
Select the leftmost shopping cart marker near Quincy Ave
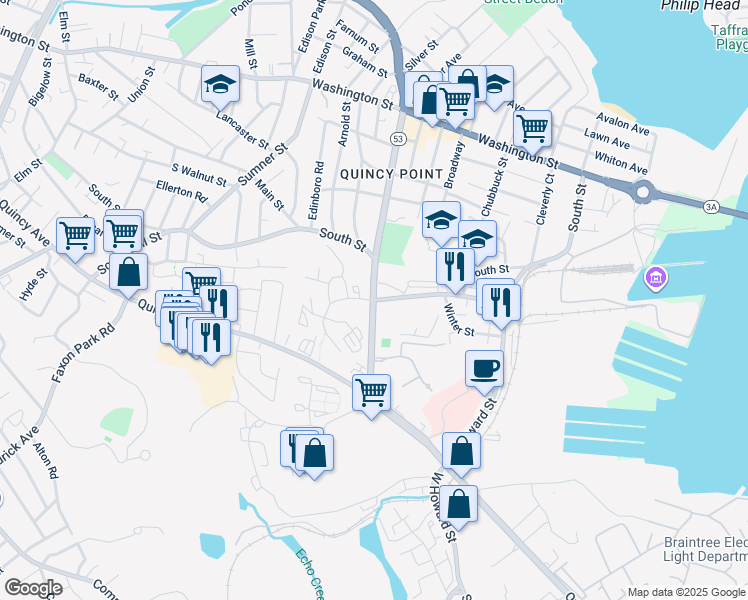(75, 236)
